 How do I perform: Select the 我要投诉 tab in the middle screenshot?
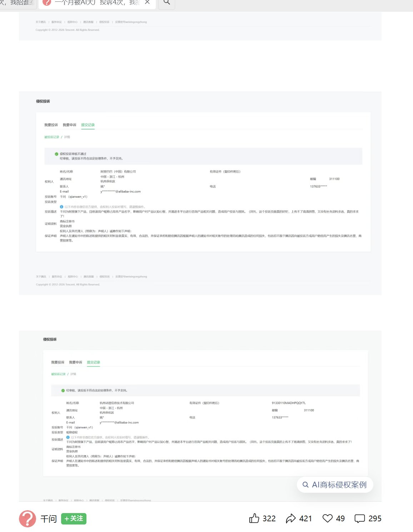pos(51,125)
